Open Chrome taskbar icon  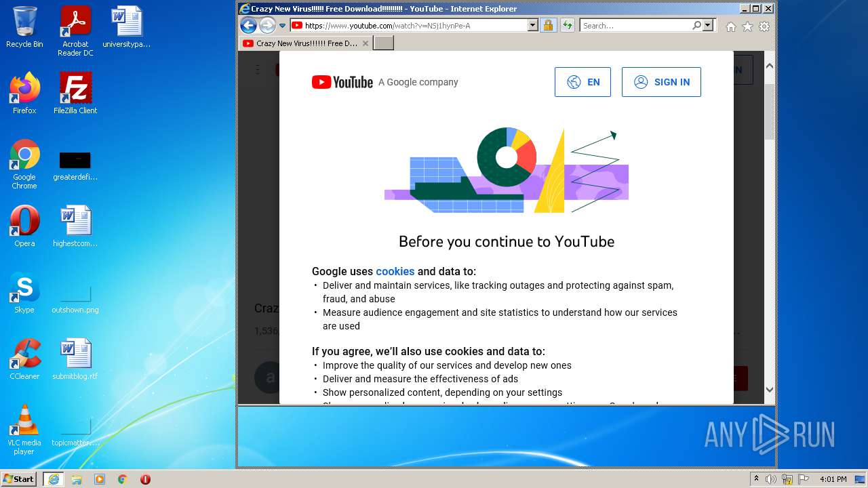pos(122,479)
